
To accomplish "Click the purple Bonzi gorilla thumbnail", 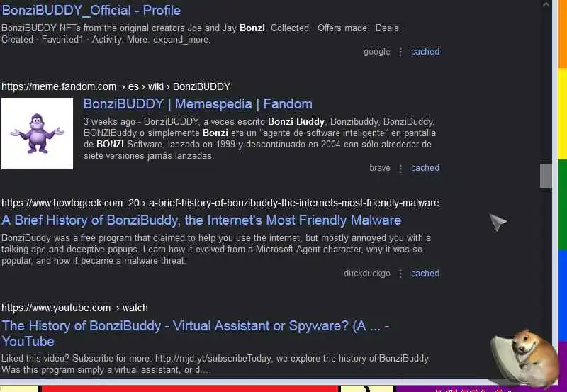I will tap(38, 133).
